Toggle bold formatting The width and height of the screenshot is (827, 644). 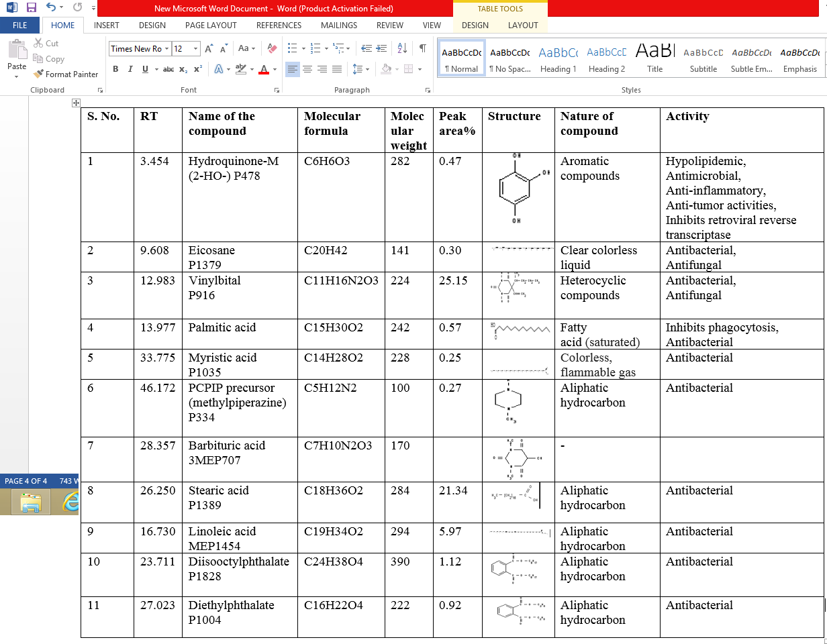115,69
